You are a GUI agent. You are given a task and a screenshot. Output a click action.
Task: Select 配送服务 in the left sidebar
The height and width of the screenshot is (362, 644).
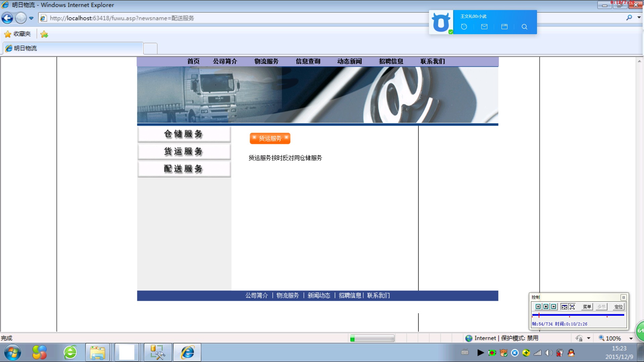184,169
